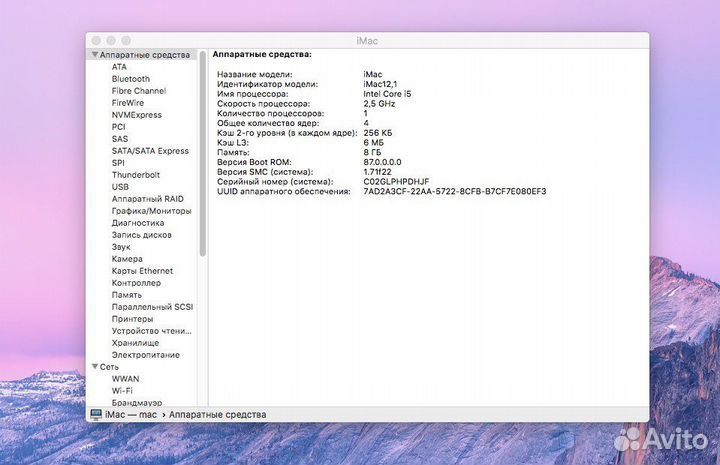Click the iMac computer icon in path bar
The width and height of the screenshot is (720, 465).
pos(96,415)
